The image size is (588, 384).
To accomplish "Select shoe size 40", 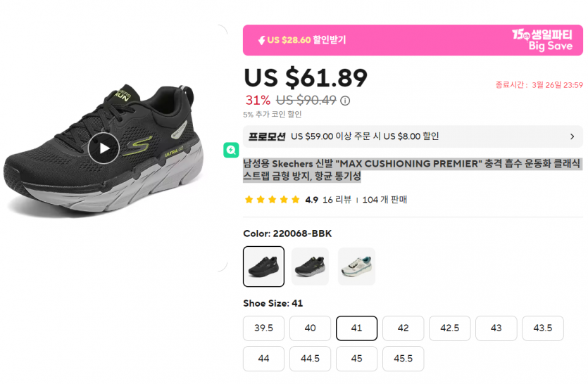I will pyautogui.click(x=310, y=328).
